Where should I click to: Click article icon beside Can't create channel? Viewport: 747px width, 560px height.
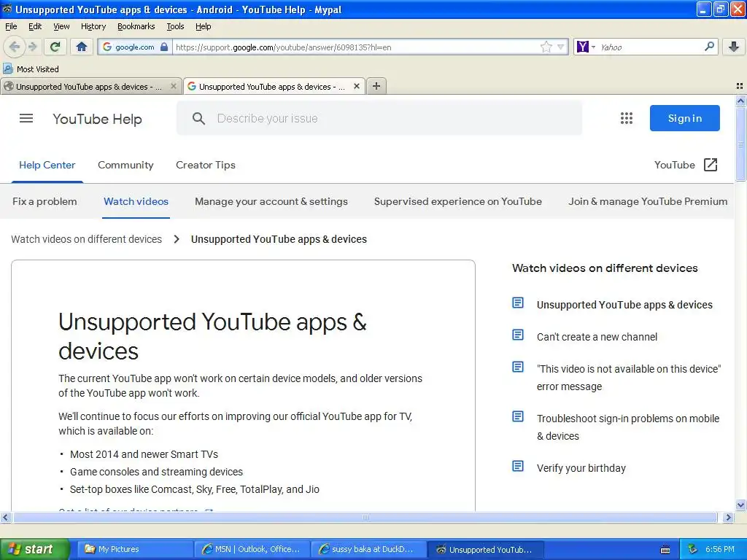(x=518, y=335)
